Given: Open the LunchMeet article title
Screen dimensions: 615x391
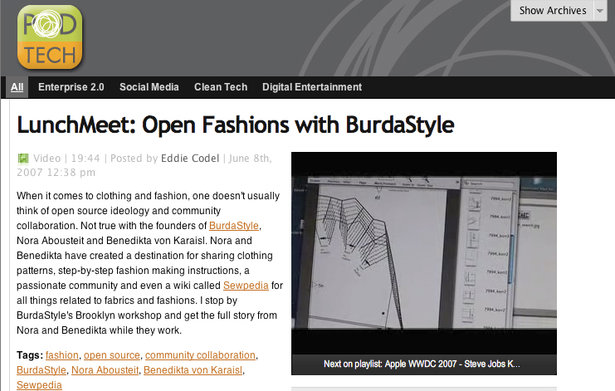Looking at the screenshot, I should click(235, 125).
